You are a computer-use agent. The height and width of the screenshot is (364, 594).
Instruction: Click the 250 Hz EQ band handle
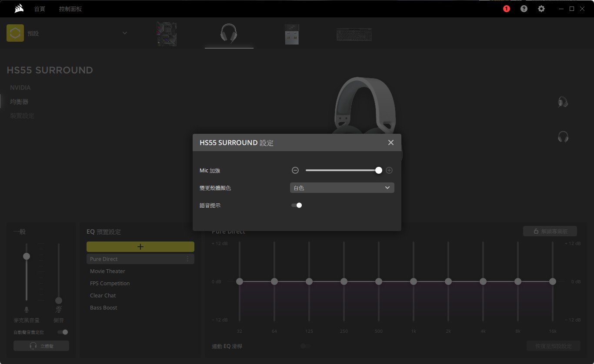344,281
